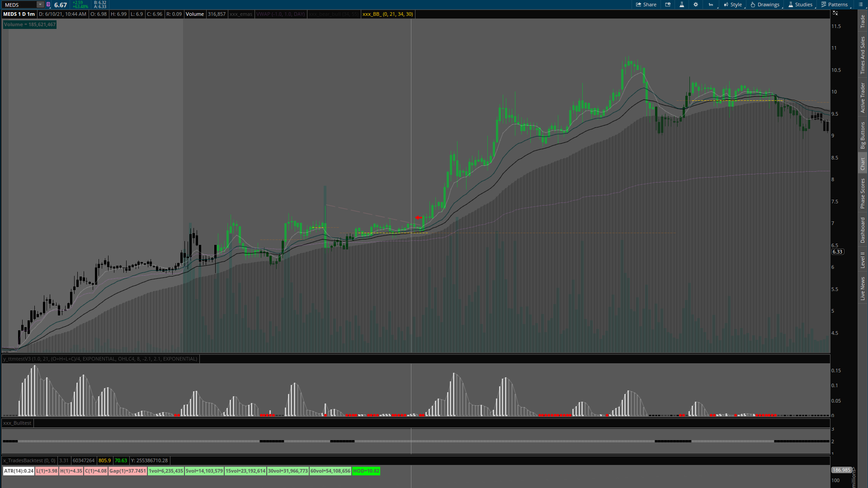Click the Share chart button
This screenshot has height=488, width=868.
[x=646, y=5]
